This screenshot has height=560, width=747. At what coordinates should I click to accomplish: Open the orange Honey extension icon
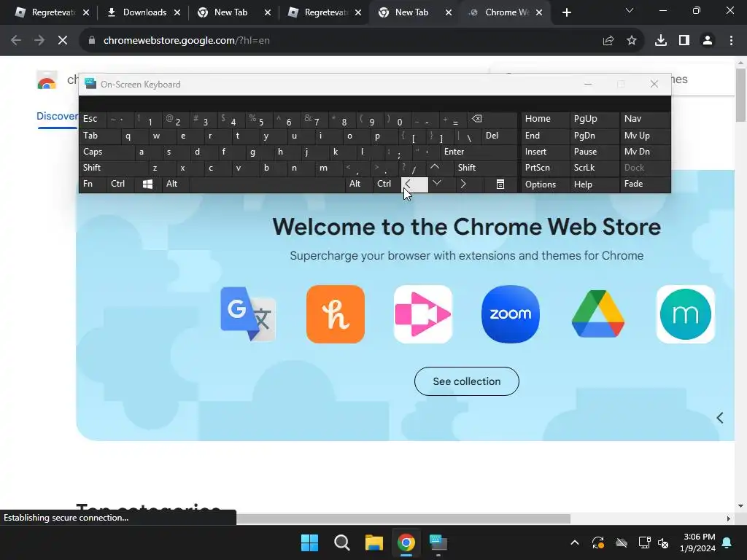[x=336, y=314]
